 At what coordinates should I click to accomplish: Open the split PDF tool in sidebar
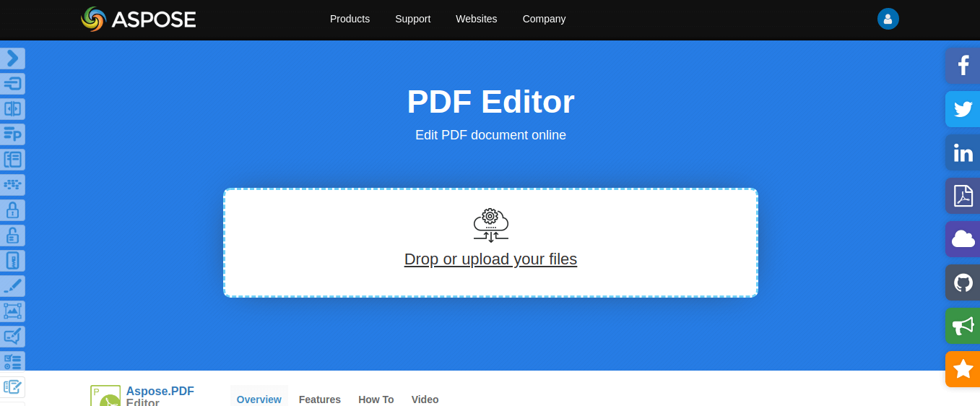(12, 109)
